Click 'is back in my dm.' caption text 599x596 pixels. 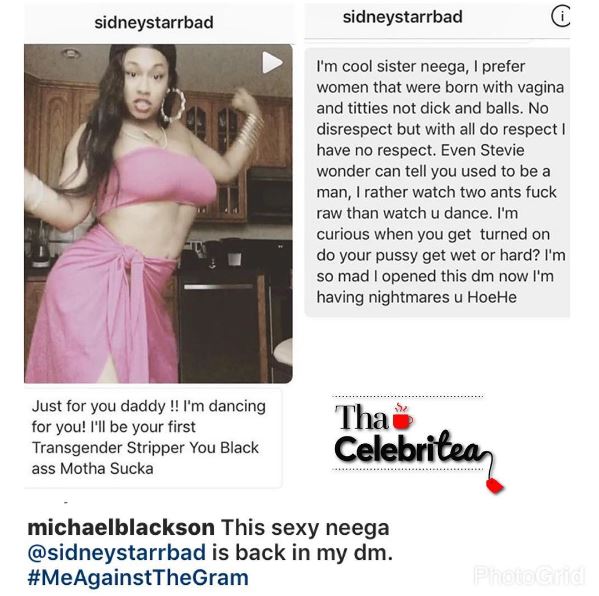[302, 552]
